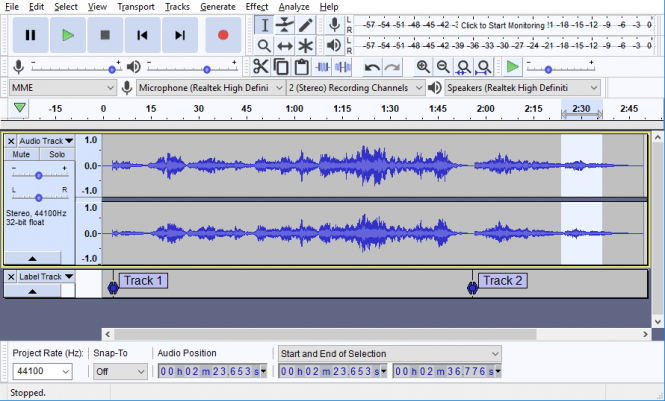Screen dimensions: 665x401
Task: Start playback with the main Play button
Action: (68, 35)
